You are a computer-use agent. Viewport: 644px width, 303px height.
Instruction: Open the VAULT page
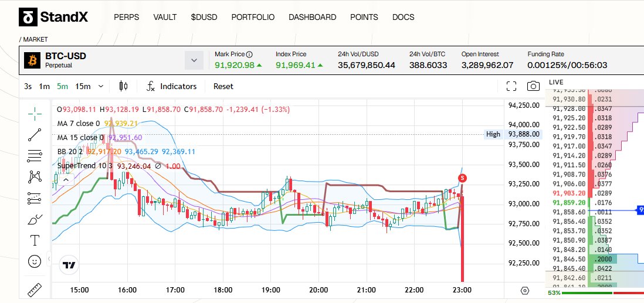(x=165, y=17)
